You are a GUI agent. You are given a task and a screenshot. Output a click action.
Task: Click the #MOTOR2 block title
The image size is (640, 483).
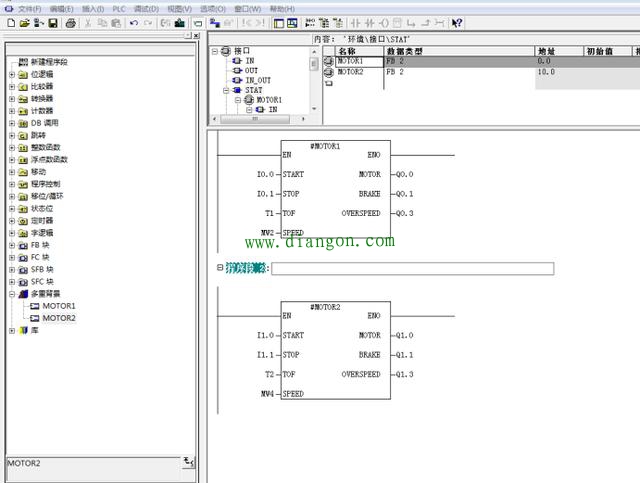click(325, 307)
